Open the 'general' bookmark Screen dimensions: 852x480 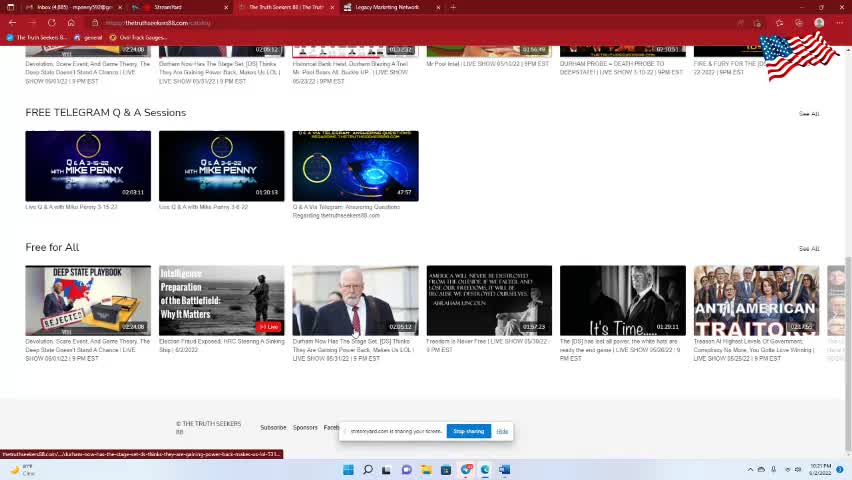pos(88,38)
